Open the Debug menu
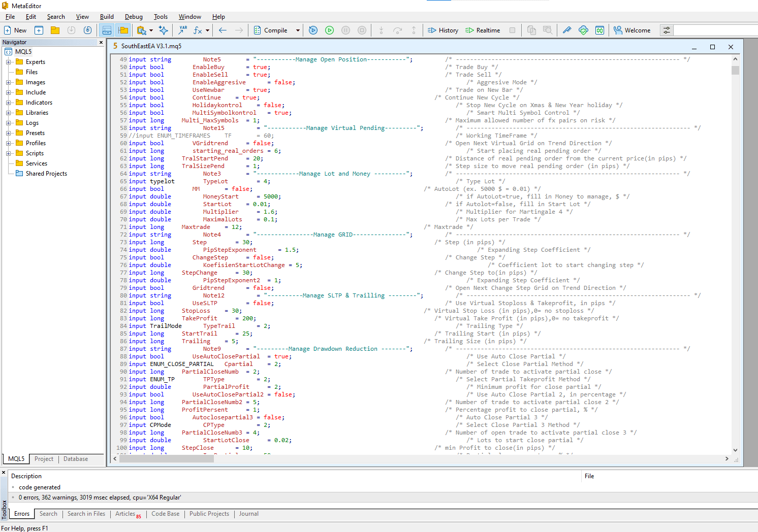Image resolution: width=758 pixels, height=532 pixels. (134, 17)
